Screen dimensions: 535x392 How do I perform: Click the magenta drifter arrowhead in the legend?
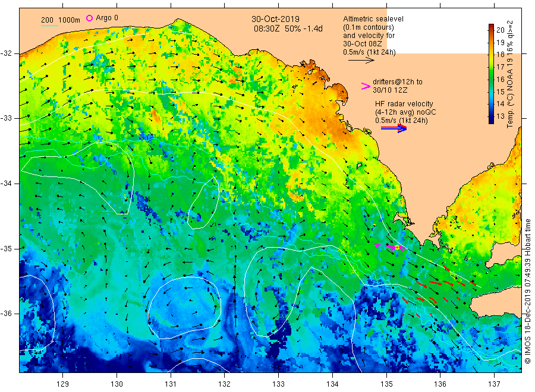tap(366, 86)
